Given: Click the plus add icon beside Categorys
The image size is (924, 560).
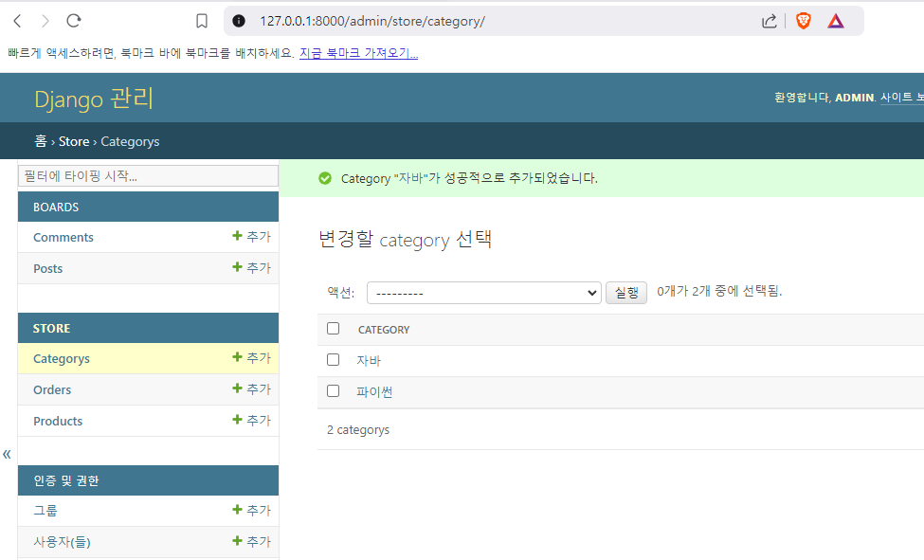Looking at the screenshot, I should pyautogui.click(x=237, y=357).
